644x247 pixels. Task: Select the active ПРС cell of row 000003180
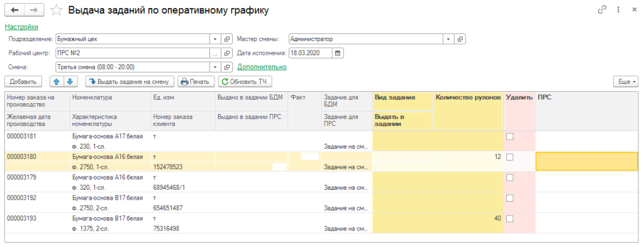[x=587, y=161]
